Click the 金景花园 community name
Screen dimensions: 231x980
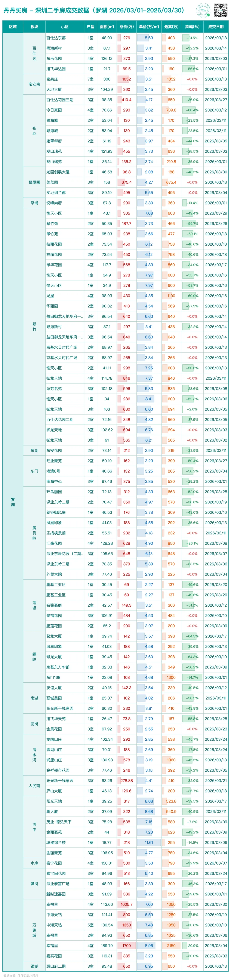[x=54, y=729]
